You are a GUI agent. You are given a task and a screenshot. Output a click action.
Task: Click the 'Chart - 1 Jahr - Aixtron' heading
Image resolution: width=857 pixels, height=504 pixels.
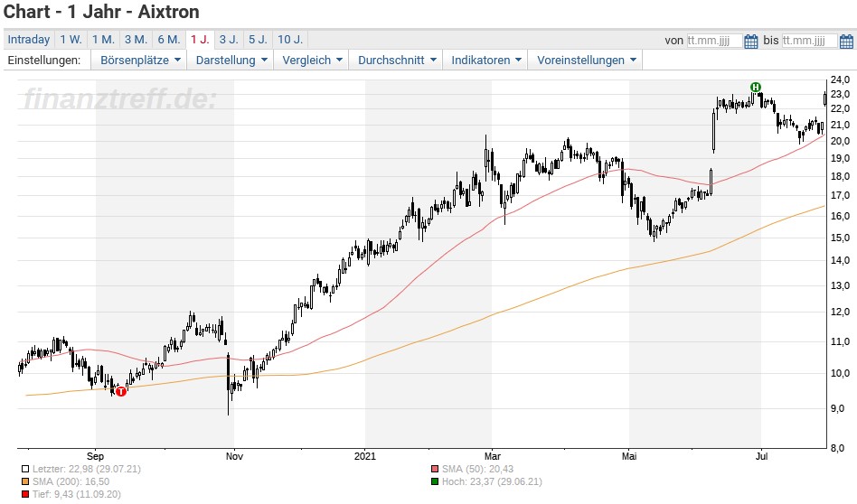click(101, 12)
